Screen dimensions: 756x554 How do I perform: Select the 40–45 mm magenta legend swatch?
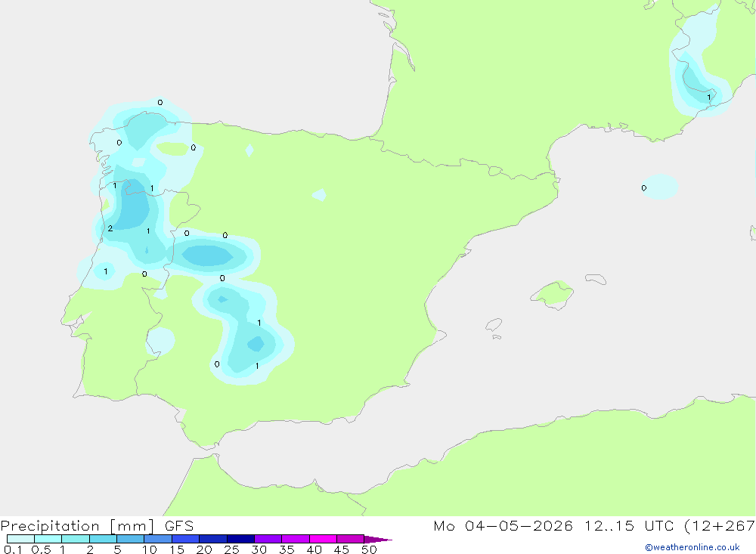pyautogui.click(x=323, y=539)
